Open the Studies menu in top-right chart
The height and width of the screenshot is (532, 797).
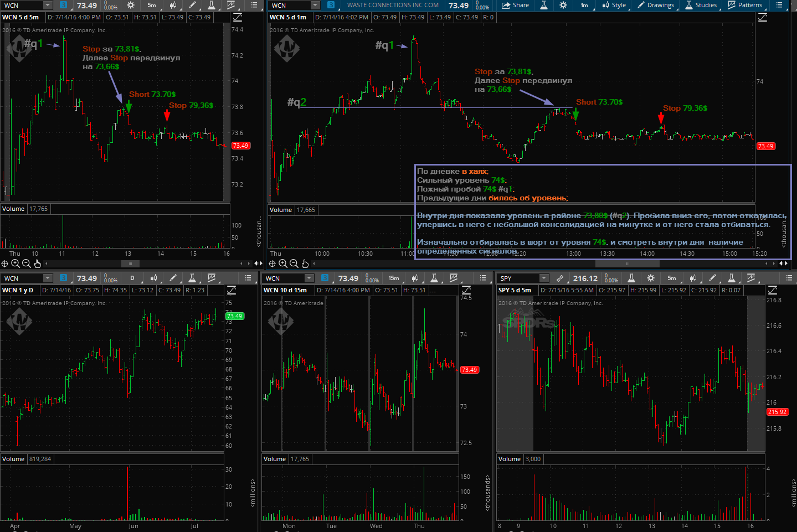701,5
